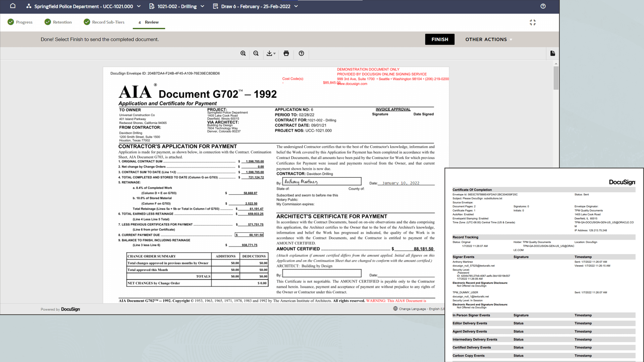Open the document pages panel
The height and width of the screenshot is (362, 644).
point(552,53)
